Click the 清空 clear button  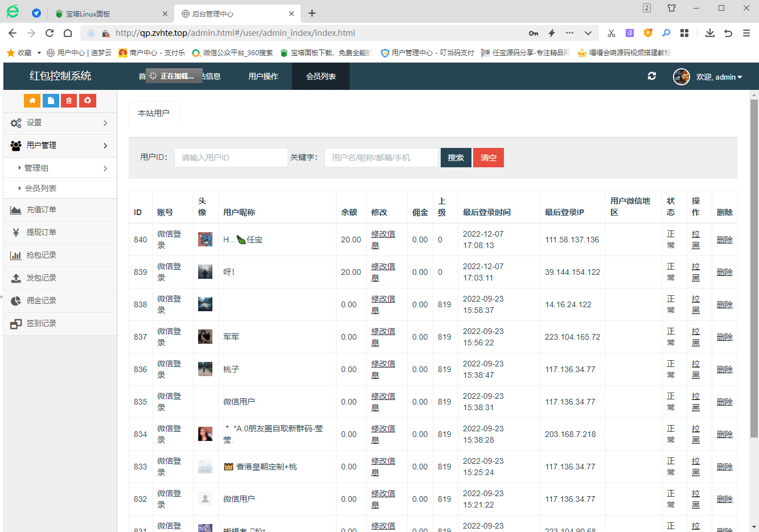489,158
